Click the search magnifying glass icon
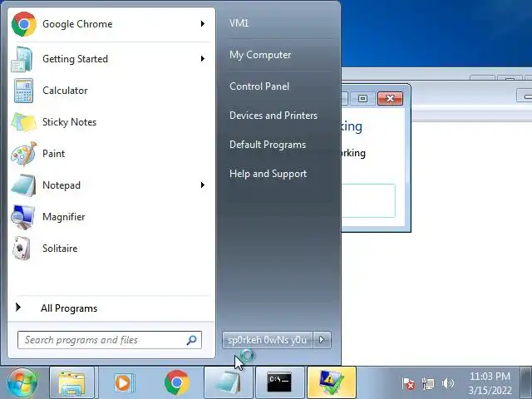 tap(192, 340)
